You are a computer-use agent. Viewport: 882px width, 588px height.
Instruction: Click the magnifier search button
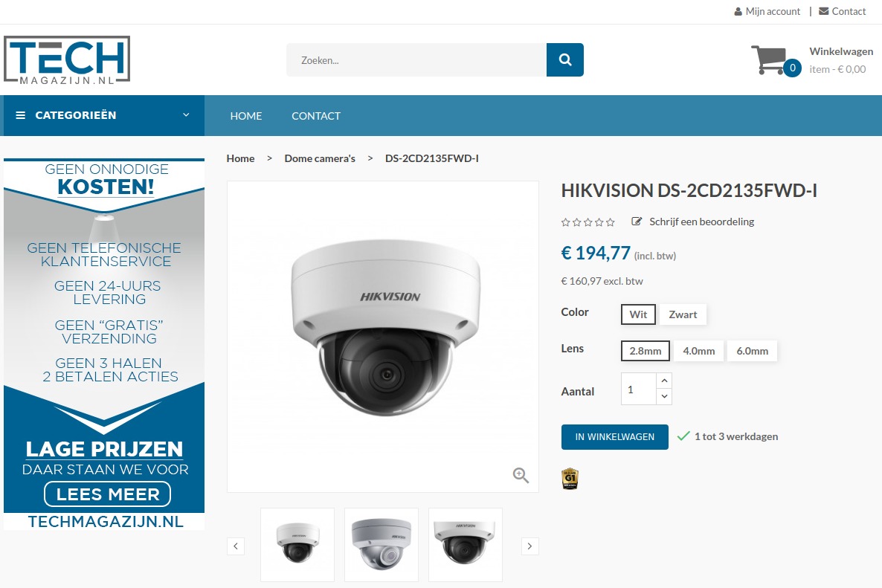[564, 59]
